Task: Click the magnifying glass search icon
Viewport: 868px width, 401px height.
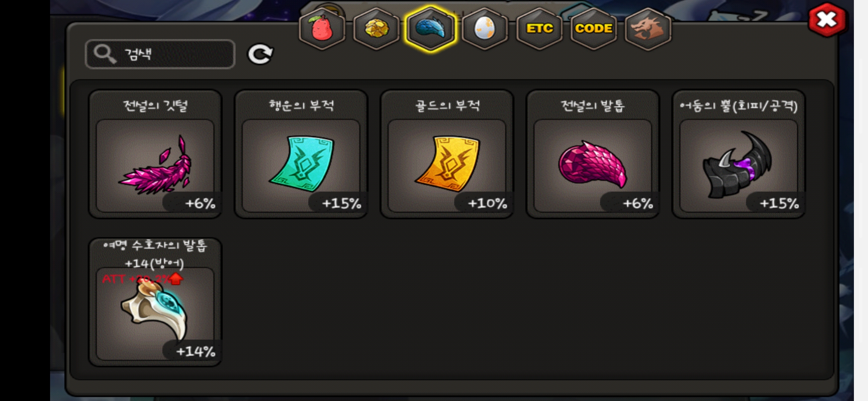Action: coord(105,54)
